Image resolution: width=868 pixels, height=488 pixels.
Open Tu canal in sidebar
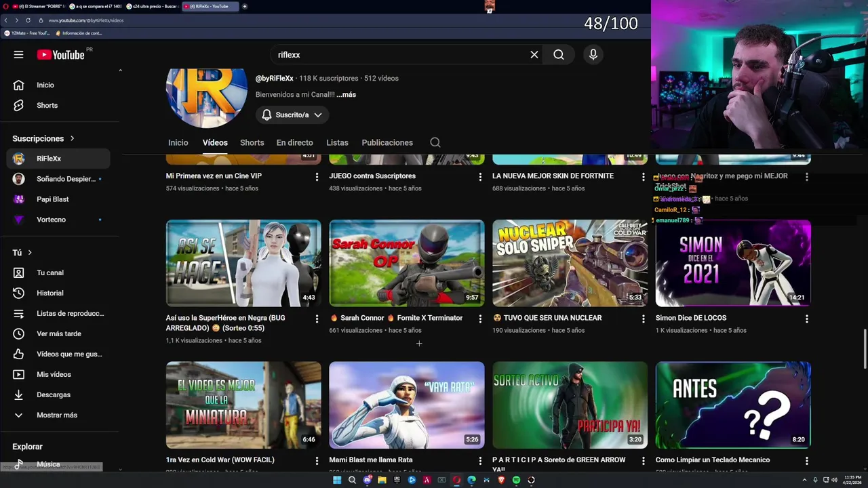point(58,272)
